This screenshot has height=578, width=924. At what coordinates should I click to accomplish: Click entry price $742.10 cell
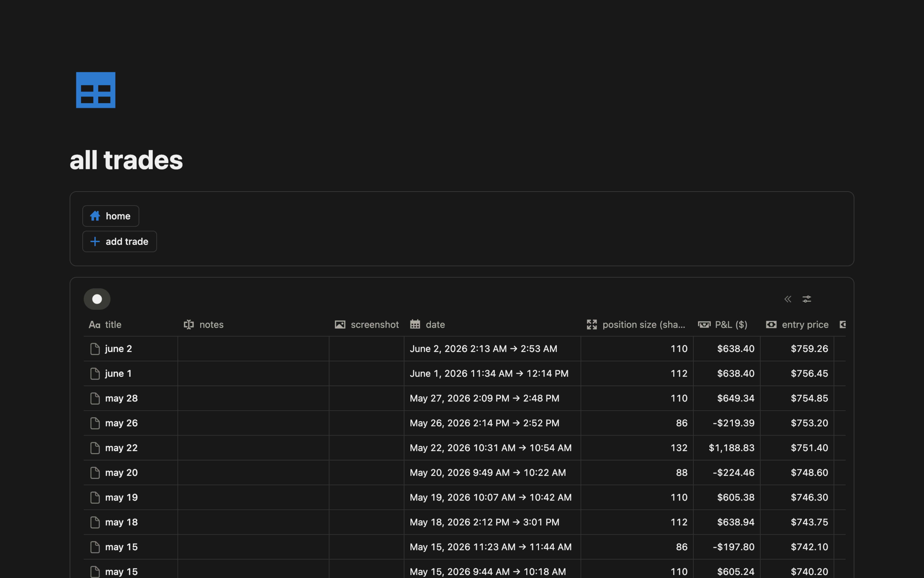coord(797,547)
